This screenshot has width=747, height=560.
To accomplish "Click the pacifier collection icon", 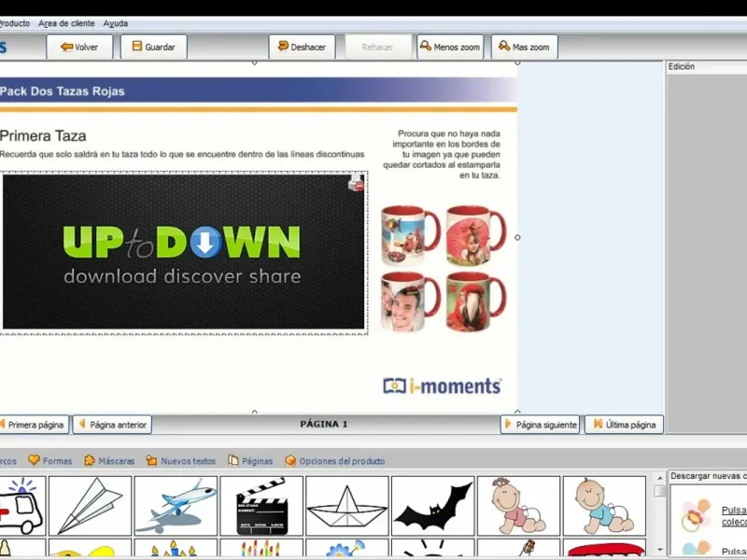I will point(696,515).
